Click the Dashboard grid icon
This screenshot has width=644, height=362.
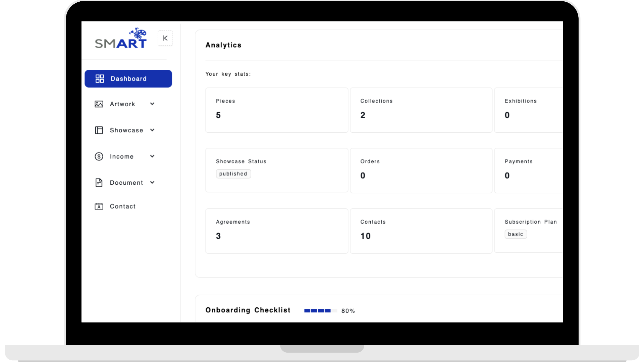pos(100,79)
